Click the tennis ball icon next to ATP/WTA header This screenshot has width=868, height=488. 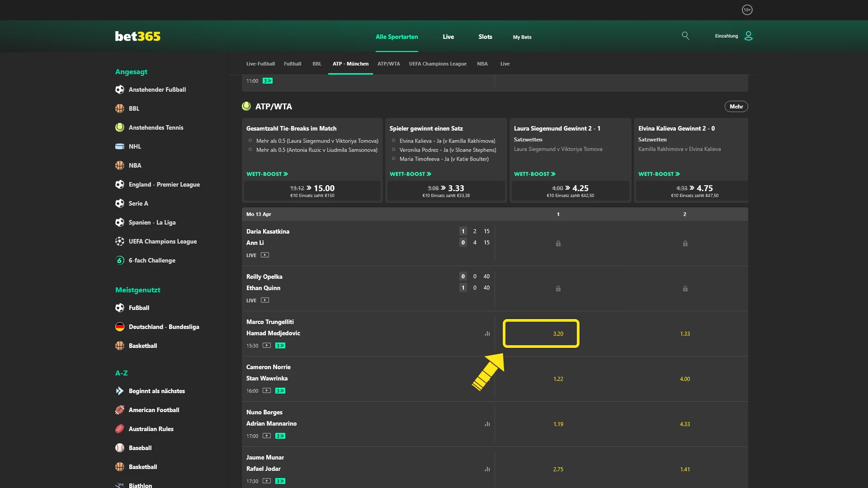click(x=246, y=106)
